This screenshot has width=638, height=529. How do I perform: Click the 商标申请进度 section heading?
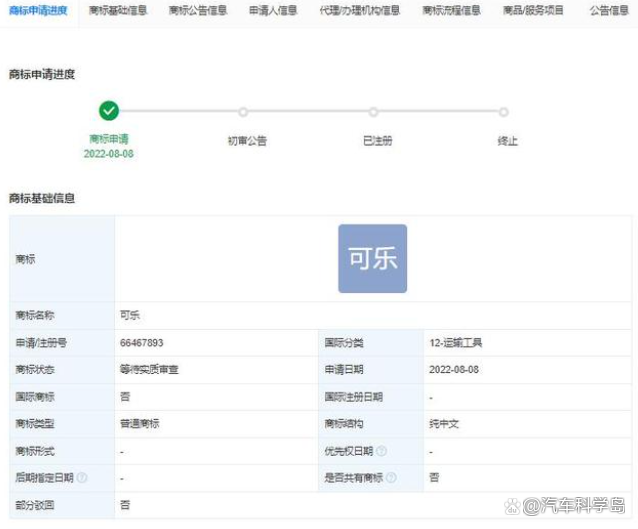(x=42, y=74)
